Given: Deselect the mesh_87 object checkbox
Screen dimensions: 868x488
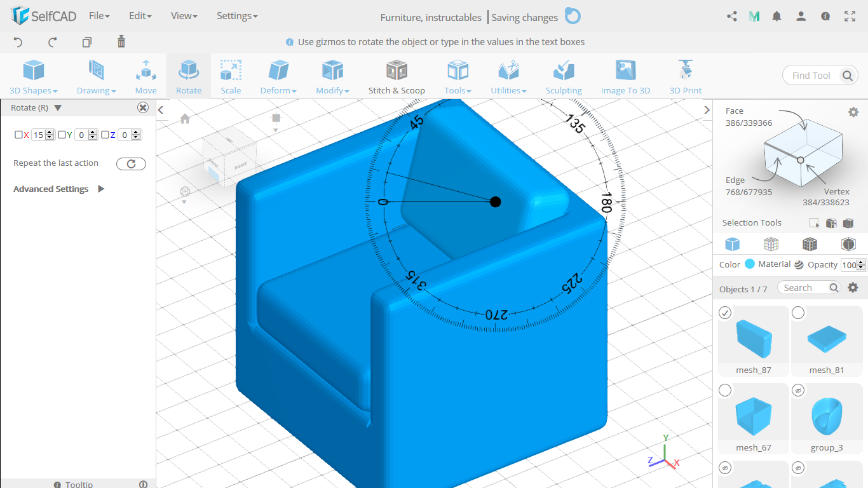Looking at the screenshot, I should pyautogui.click(x=725, y=313).
